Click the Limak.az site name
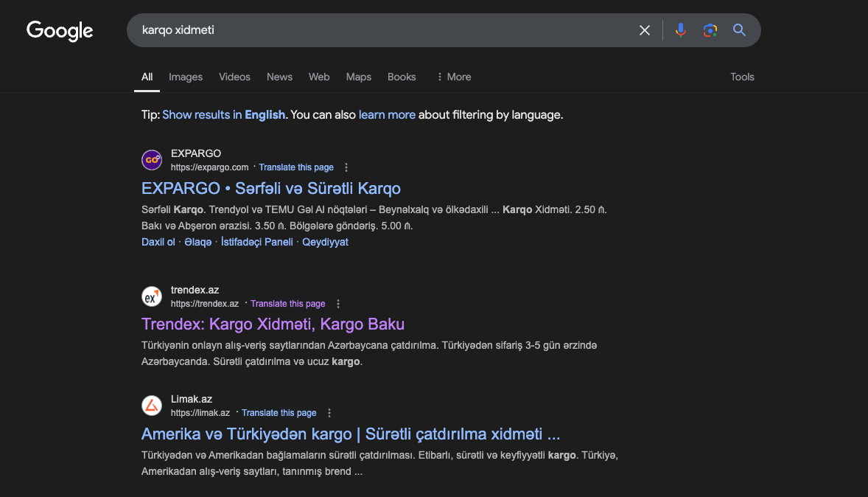 pyautogui.click(x=192, y=399)
